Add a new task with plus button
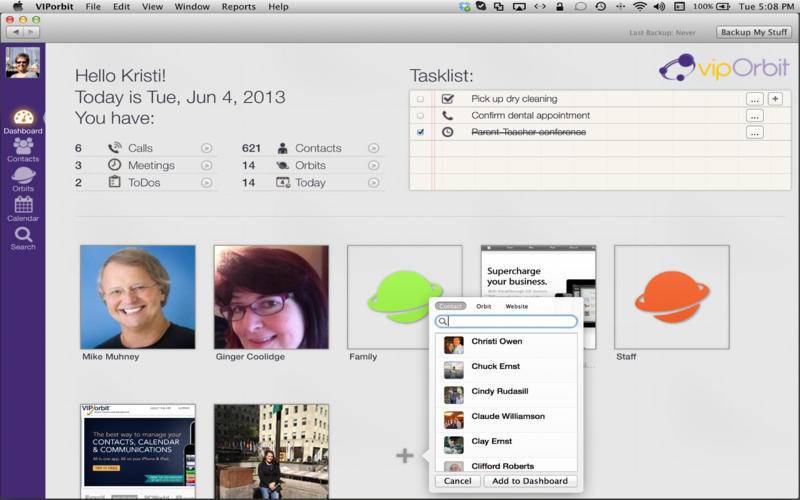800x500 pixels. 775,98
